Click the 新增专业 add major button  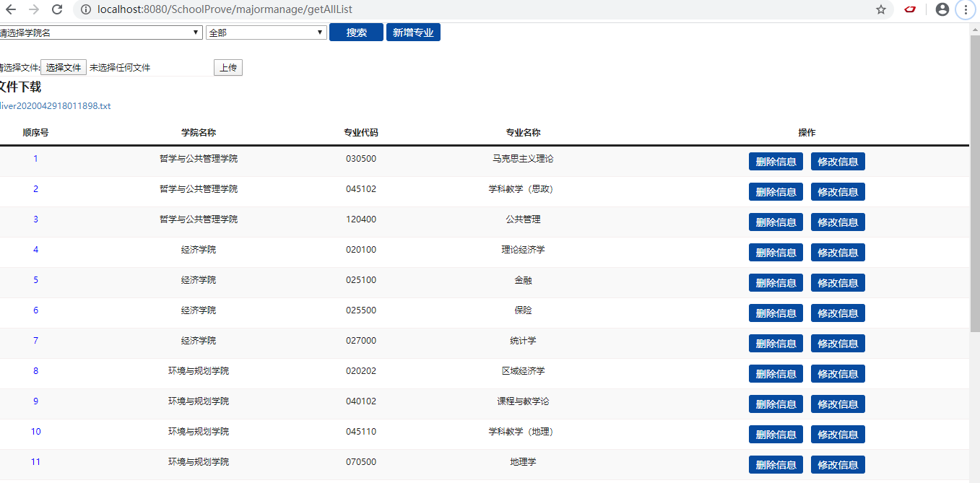412,32
